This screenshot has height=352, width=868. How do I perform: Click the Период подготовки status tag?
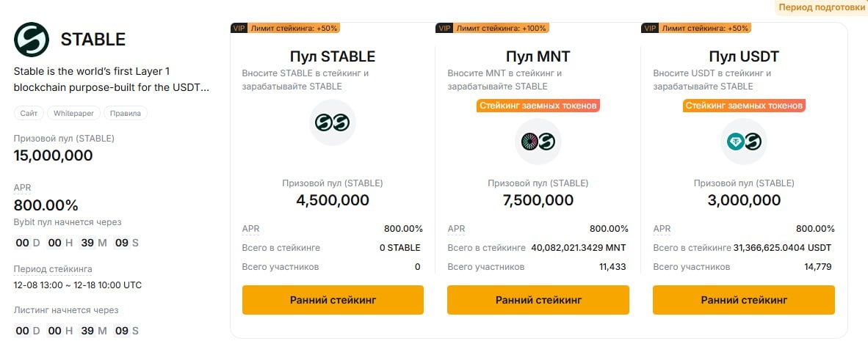click(x=822, y=7)
